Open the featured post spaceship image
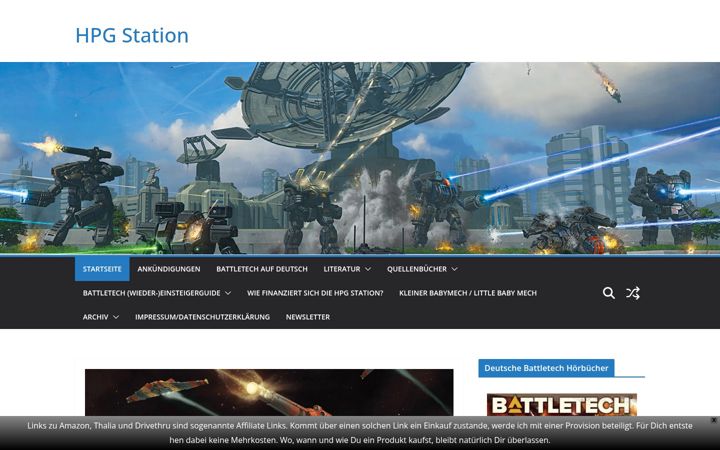Viewport: 720px width, 450px height. (269, 393)
